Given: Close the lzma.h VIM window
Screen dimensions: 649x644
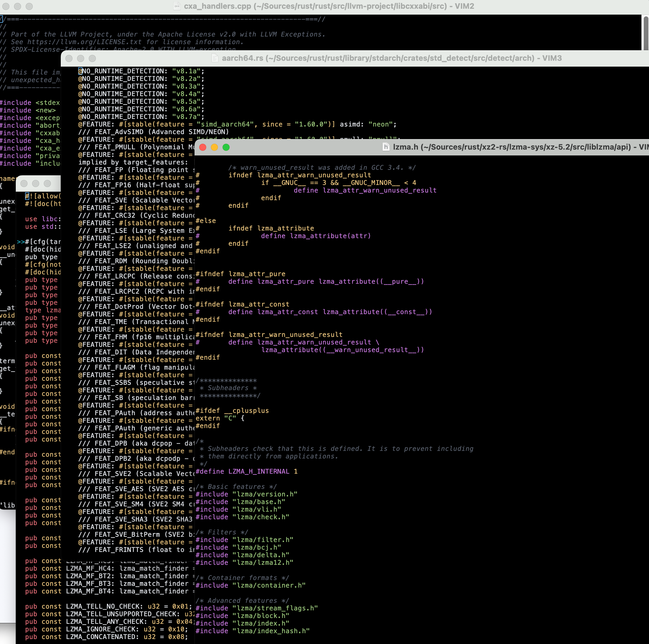Looking at the screenshot, I should point(203,147).
